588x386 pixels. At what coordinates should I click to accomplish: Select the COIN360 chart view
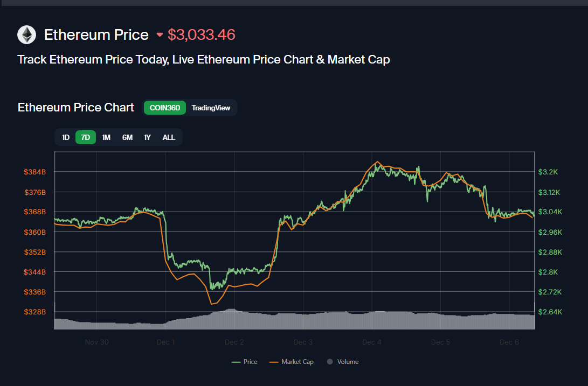164,108
